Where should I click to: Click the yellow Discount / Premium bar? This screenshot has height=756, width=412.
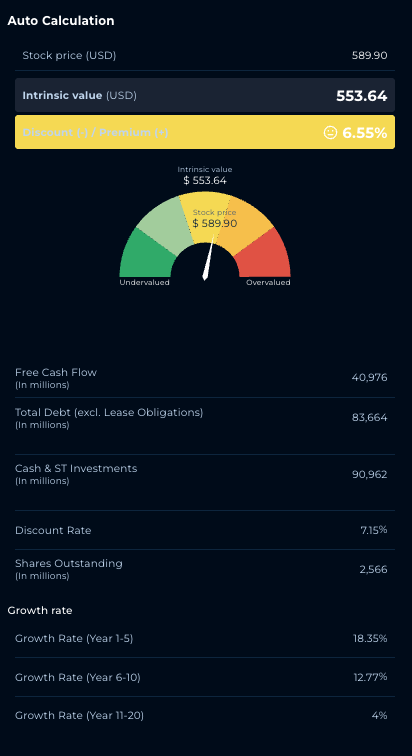pyautogui.click(x=205, y=132)
